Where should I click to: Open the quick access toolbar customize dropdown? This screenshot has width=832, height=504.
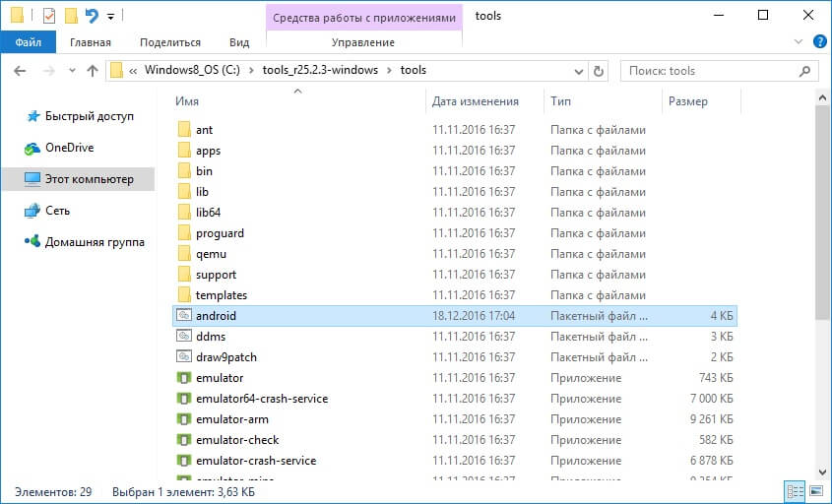point(110,17)
